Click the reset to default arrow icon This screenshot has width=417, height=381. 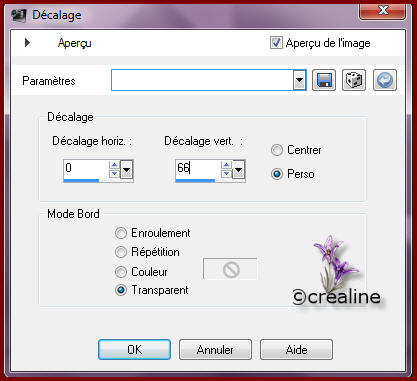click(x=385, y=80)
